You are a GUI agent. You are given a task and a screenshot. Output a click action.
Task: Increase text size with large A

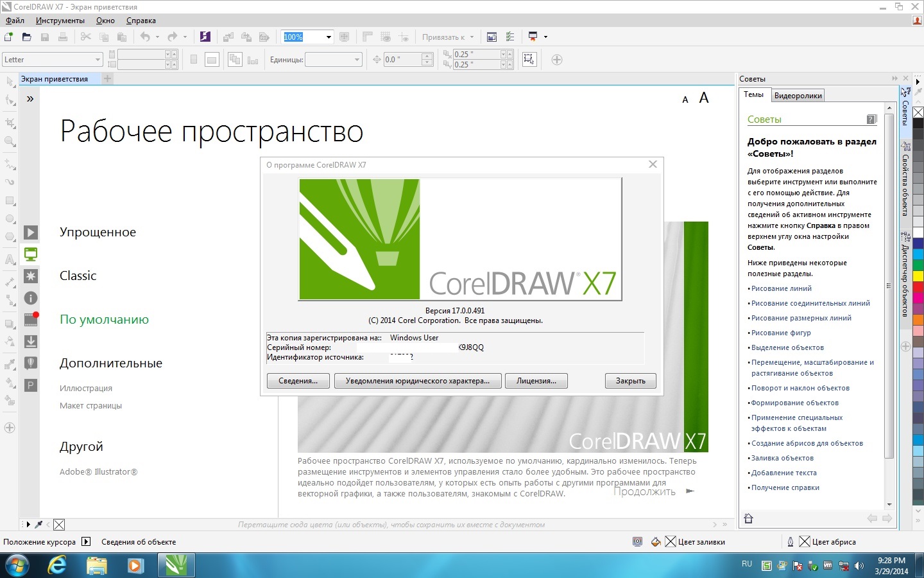point(704,98)
